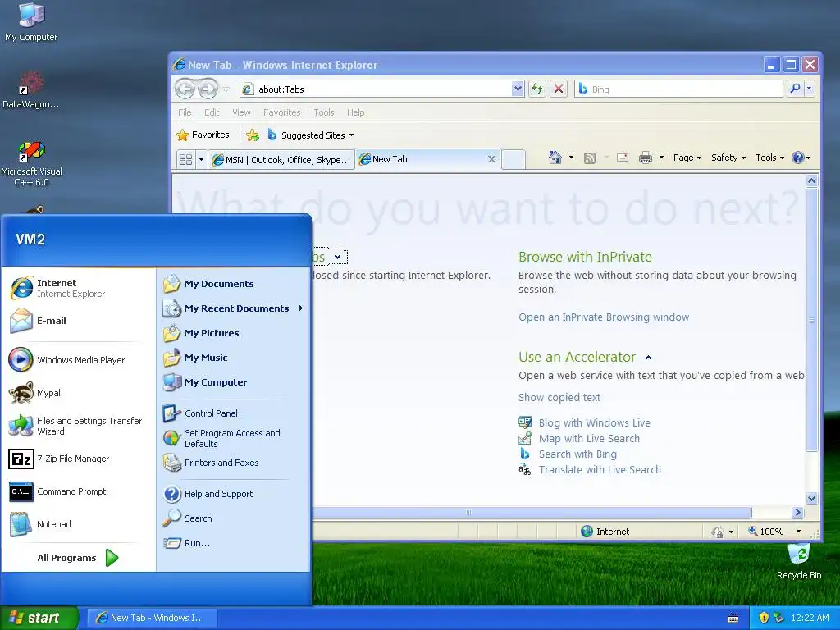840x630 pixels.
Task: Click Translate with Live Search link
Action: pyautogui.click(x=600, y=469)
